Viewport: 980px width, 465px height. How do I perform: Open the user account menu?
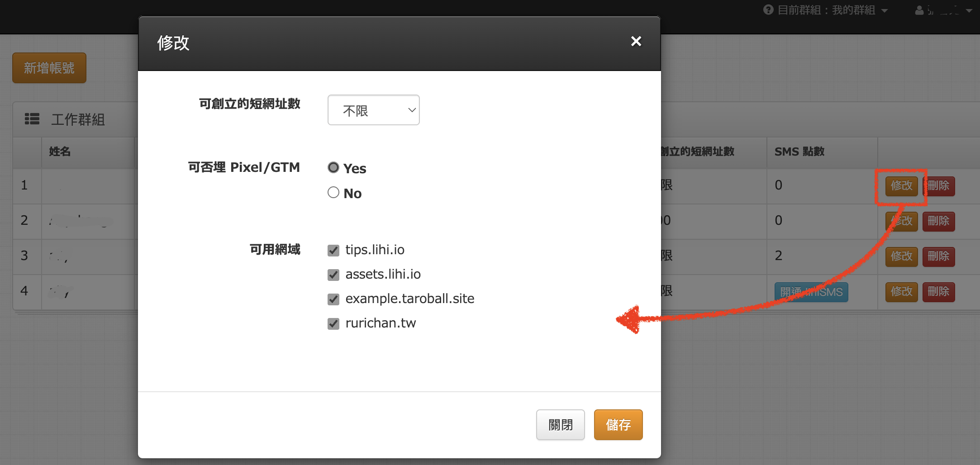click(x=943, y=10)
